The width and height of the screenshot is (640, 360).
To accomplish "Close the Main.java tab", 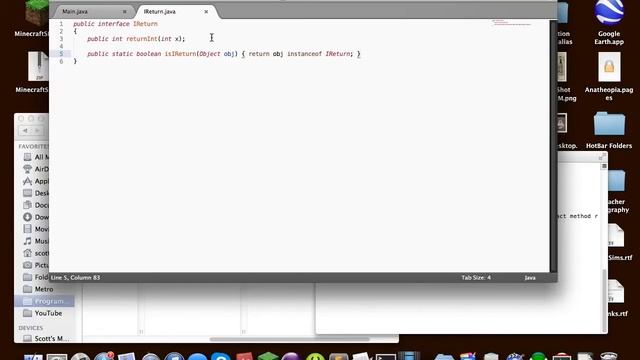I will pyautogui.click(x=124, y=12).
